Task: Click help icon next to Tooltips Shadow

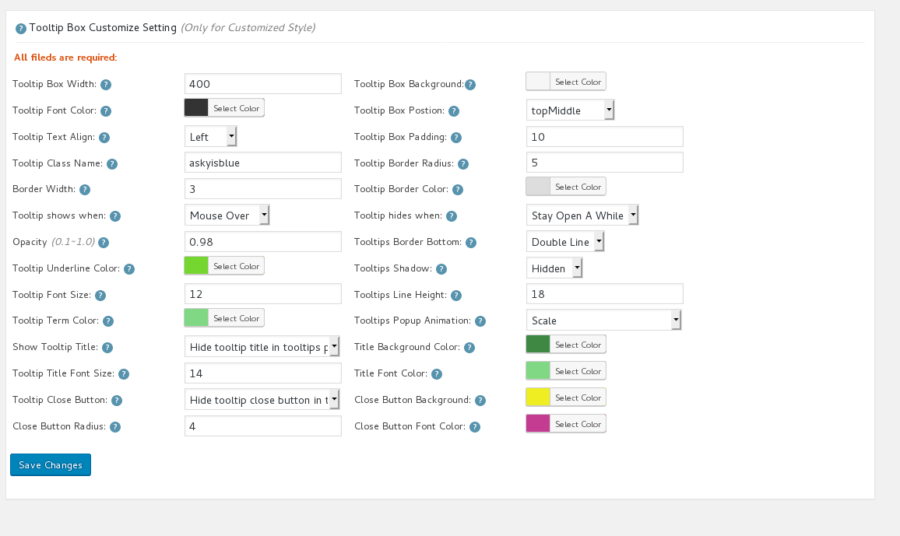Action: (x=441, y=269)
